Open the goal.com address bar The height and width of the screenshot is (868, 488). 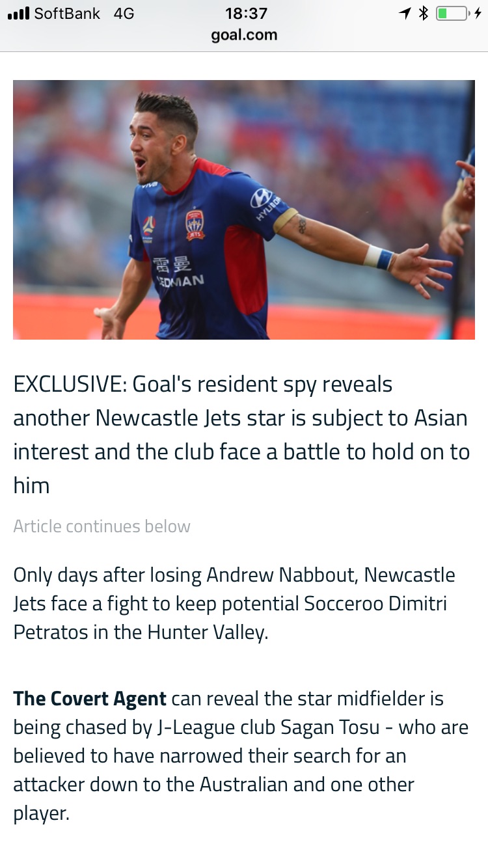[x=244, y=35]
